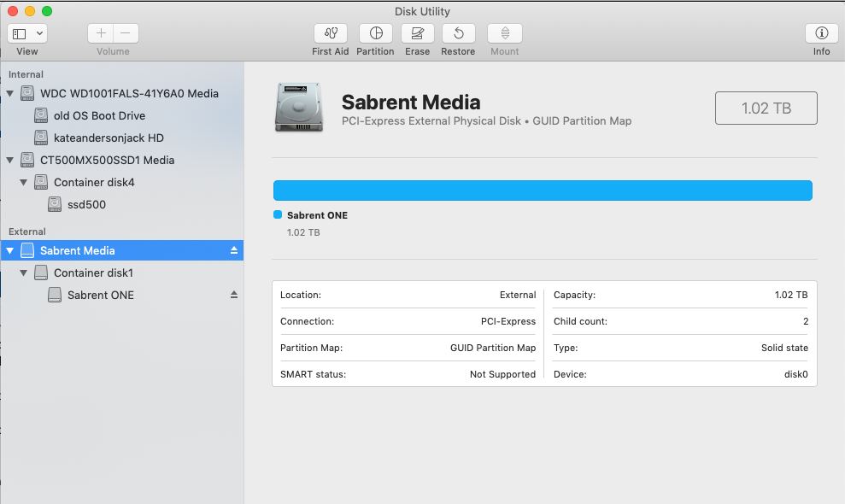Click the Partition label text

(375, 51)
